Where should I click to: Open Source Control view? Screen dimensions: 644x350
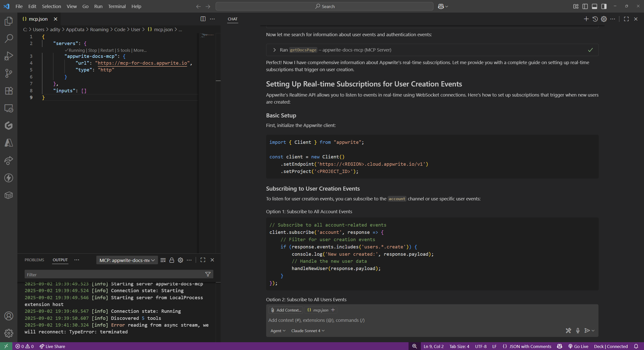pos(9,73)
